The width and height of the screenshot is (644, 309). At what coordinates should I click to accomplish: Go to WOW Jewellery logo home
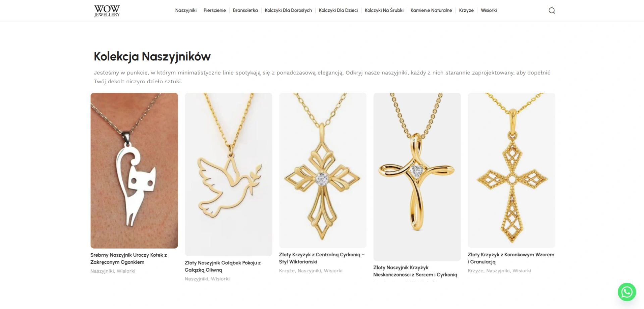coord(107,11)
